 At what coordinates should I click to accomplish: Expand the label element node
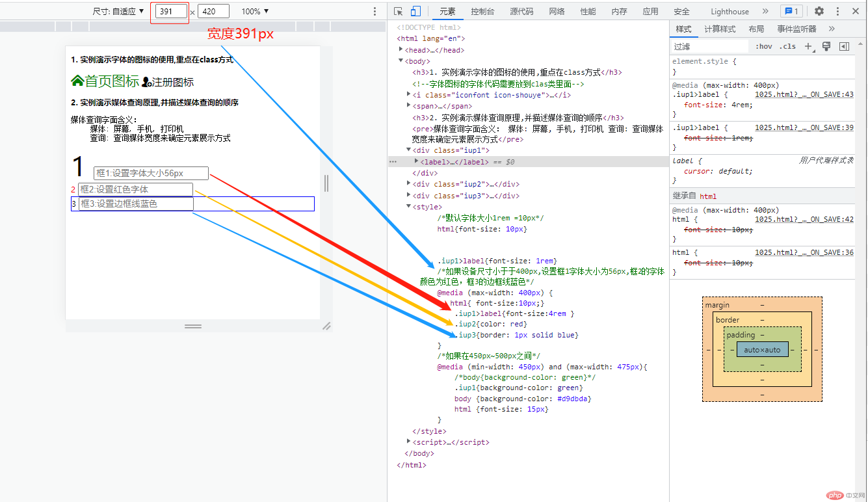(x=417, y=161)
